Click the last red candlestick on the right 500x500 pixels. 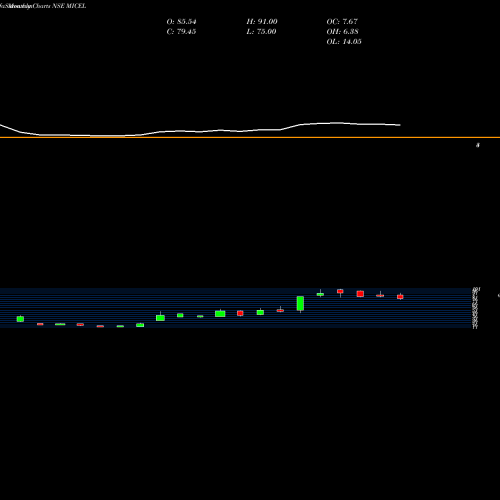click(400, 297)
